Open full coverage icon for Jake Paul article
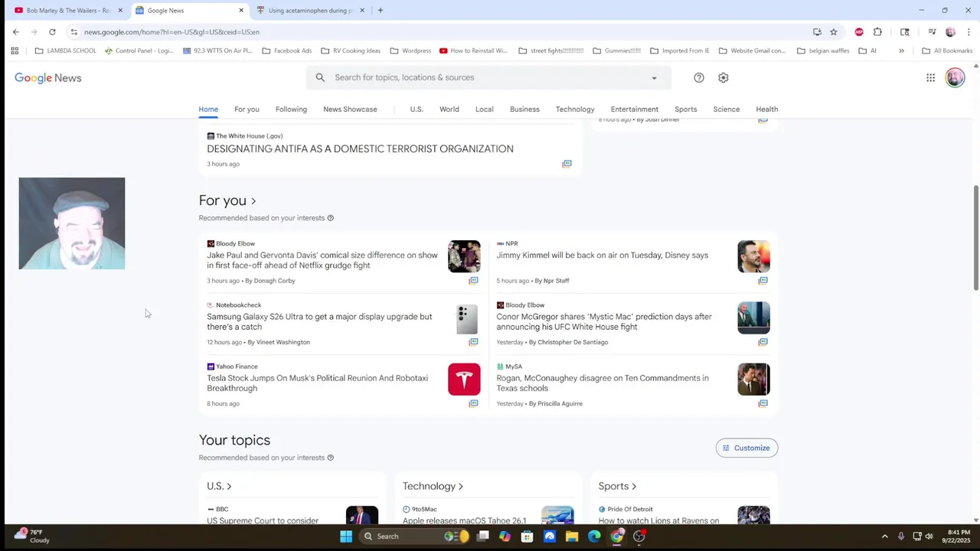 (473, 281)
